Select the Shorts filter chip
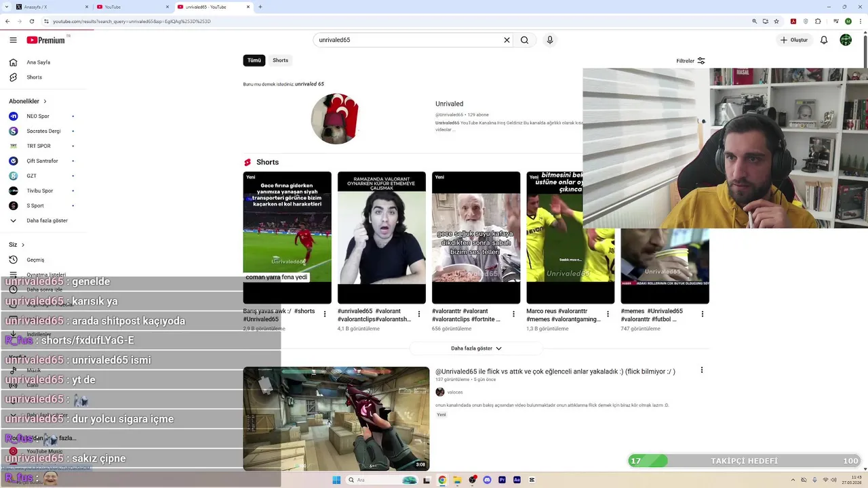 point(280,60)
